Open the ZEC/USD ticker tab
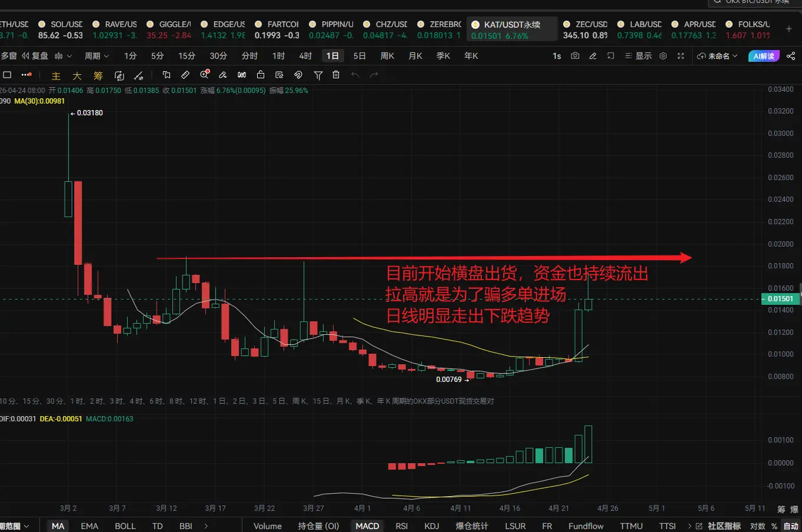The height and width of the screenshot is (532, 802). click(585, 29)
